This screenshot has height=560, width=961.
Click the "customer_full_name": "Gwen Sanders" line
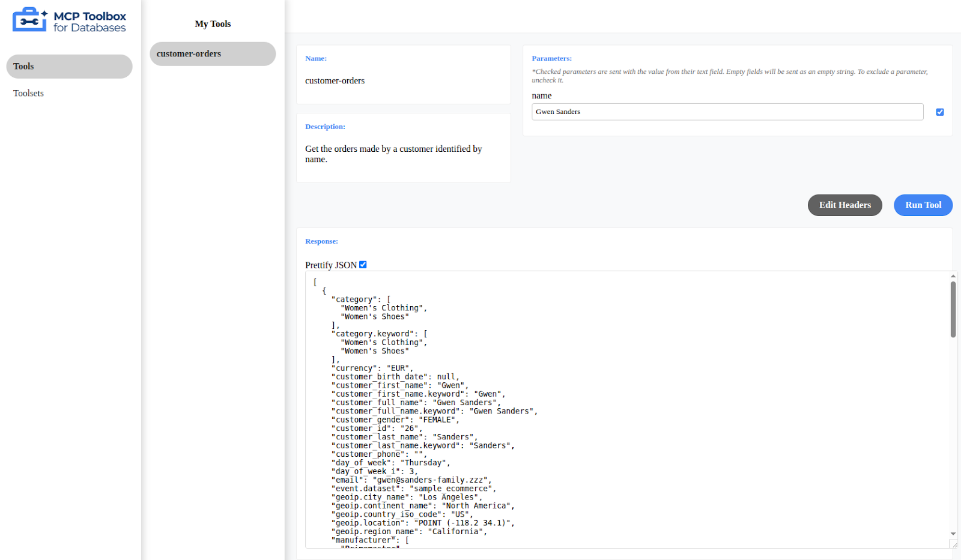(416, 403)
